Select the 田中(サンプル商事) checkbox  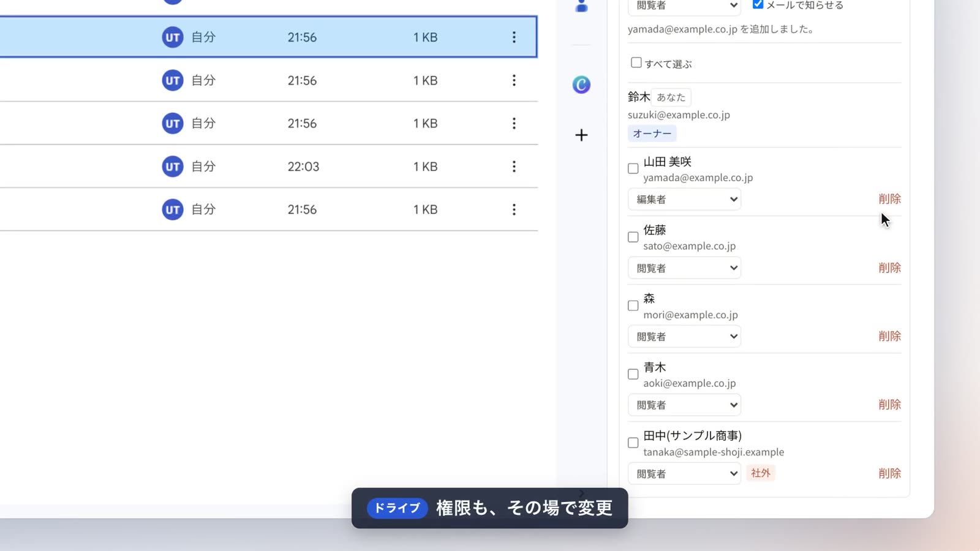633,443
